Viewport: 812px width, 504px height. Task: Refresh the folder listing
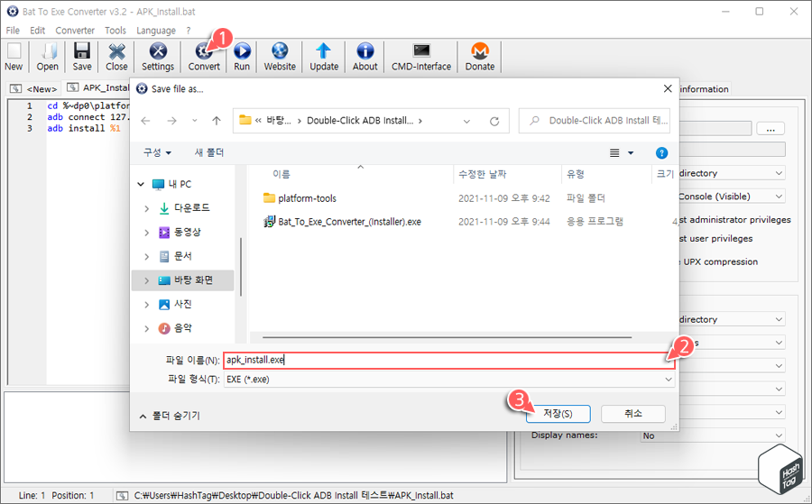pyautogui.click(x=494, y=121)
